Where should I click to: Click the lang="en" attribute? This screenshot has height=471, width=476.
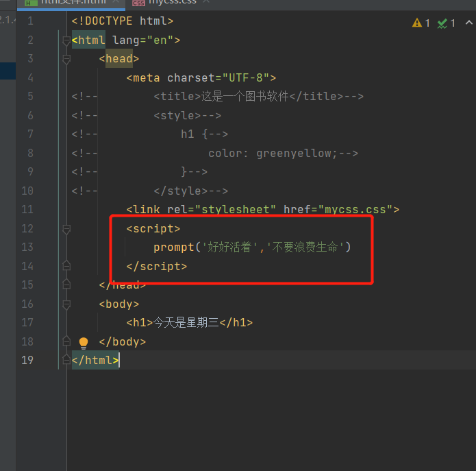point(143,40)
